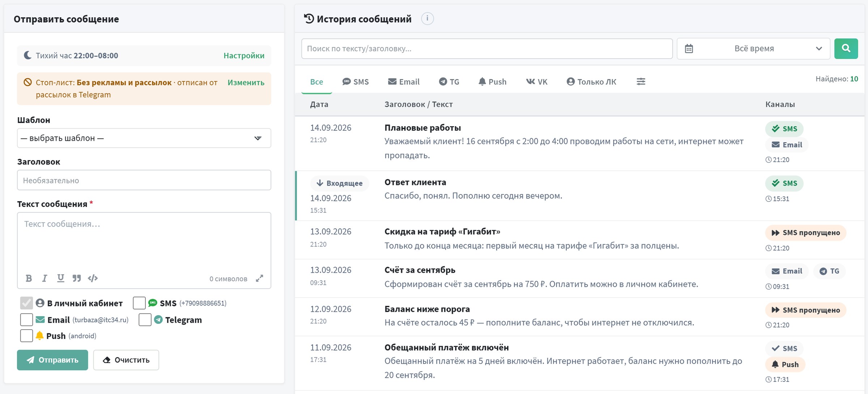The height and width of the screenshot is (394, 868).
Task: Insert code tag in message text
Action: [93, 278]
